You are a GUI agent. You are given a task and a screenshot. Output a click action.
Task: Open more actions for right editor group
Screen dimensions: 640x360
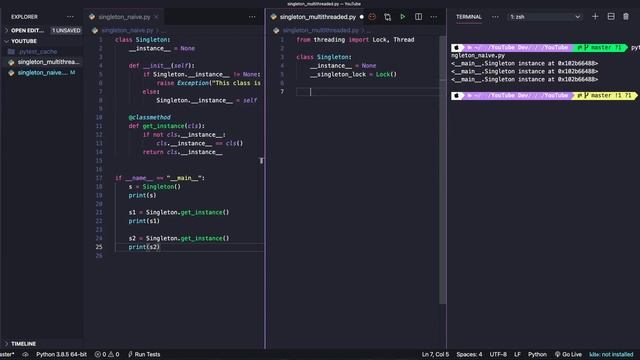click(x=433, y=17)
